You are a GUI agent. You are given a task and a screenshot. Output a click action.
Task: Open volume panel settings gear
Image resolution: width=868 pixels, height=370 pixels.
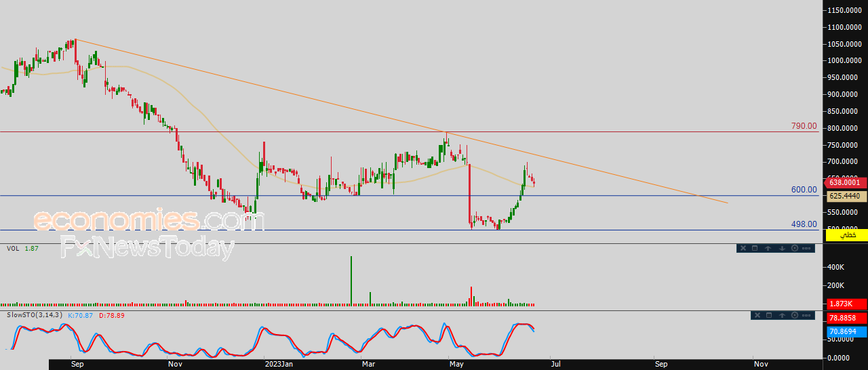click(x=793, y=248)
